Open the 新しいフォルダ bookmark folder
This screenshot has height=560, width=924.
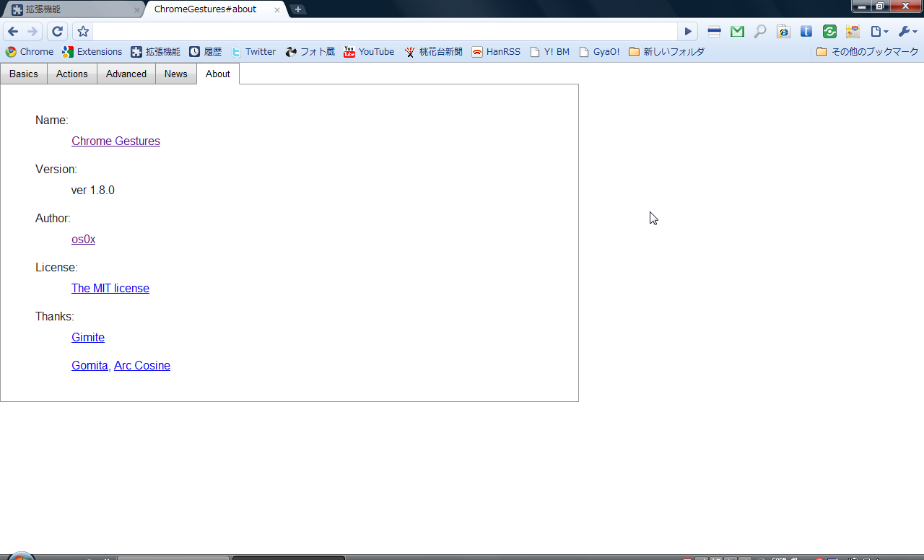pos(666,52)
